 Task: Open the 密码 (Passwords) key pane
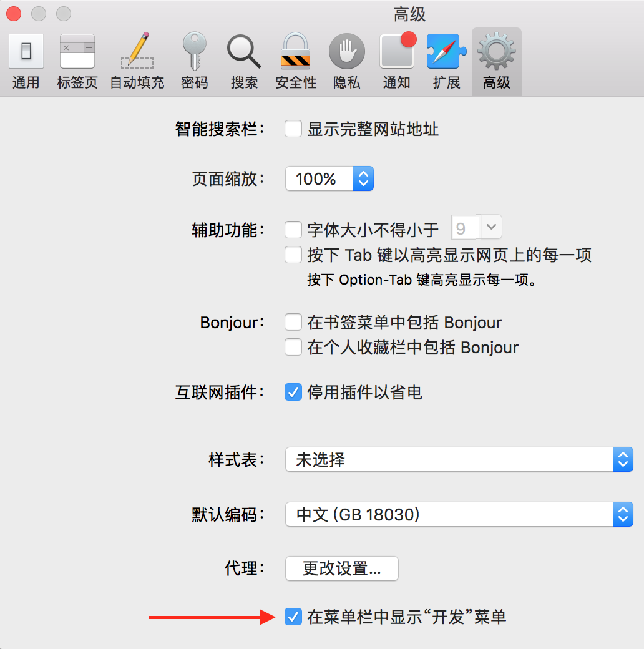point(195,62)
